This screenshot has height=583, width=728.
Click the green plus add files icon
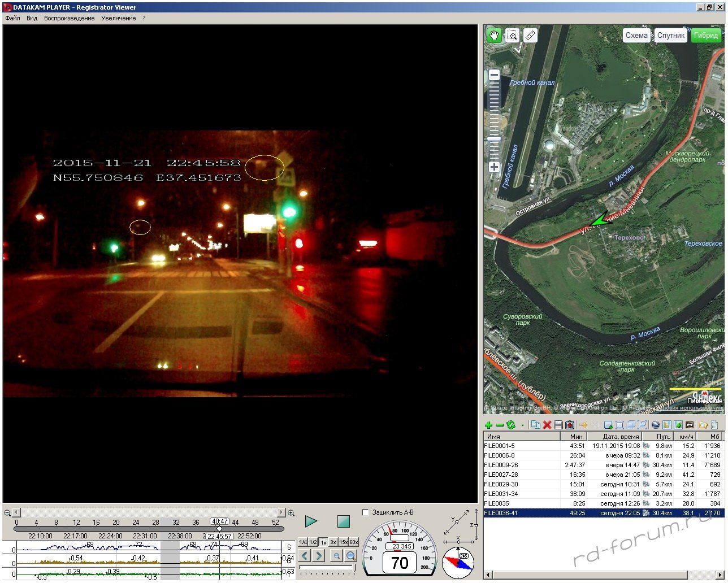(489, 425)
